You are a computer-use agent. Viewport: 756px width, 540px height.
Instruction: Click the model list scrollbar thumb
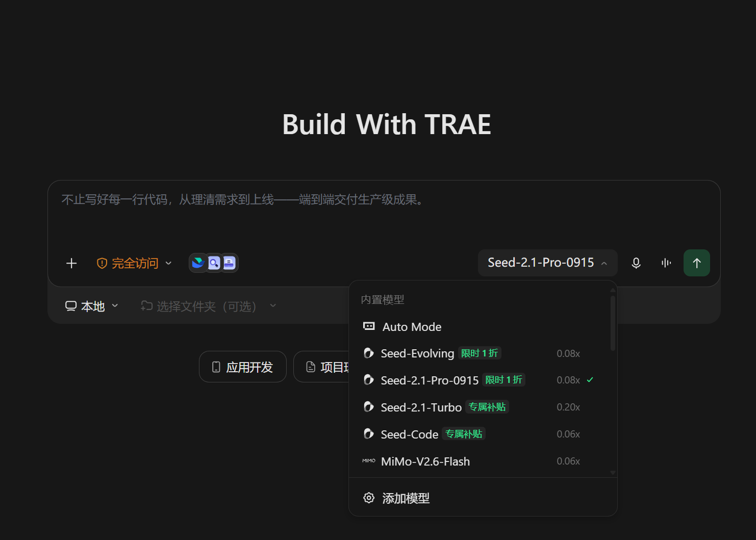point(613,323)
